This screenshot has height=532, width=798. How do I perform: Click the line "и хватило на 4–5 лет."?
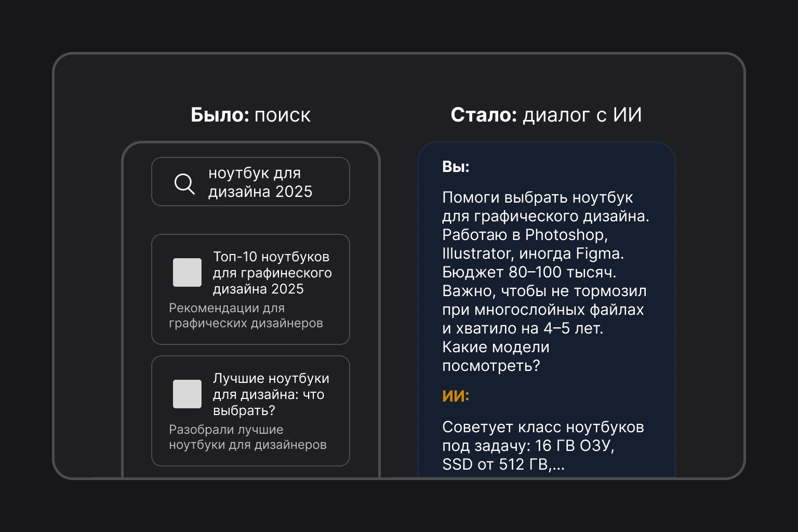tap(522, 329)
